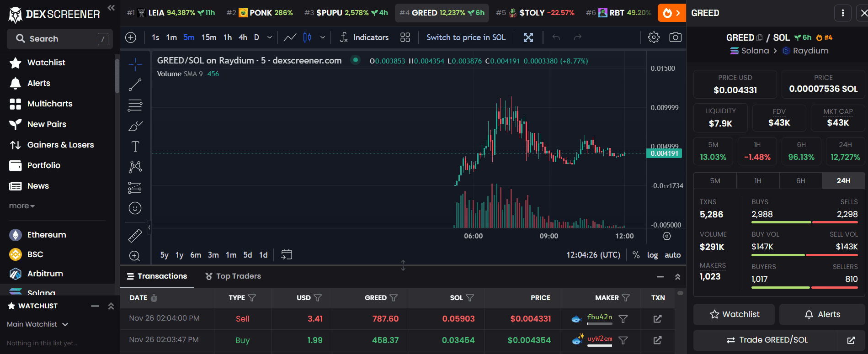Switch to price in SOL
868x354 pixels.
466,37
